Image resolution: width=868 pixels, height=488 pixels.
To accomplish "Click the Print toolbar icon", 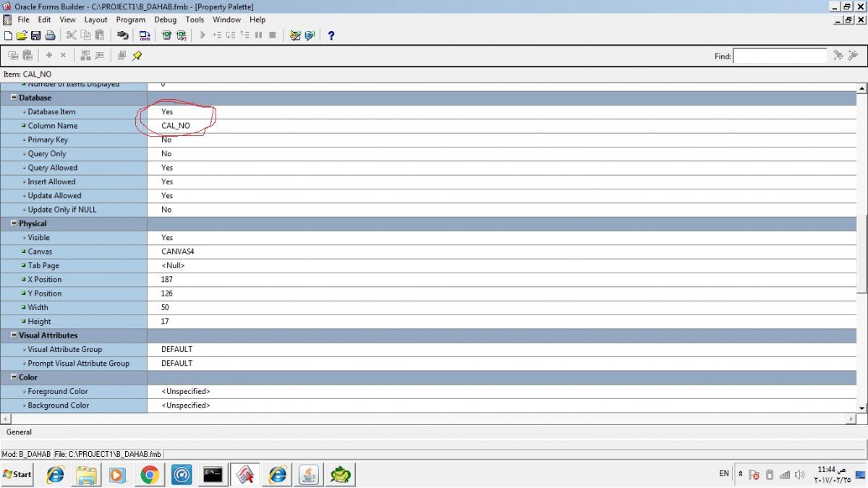I will pyautogui.click(x=50, y=35).
